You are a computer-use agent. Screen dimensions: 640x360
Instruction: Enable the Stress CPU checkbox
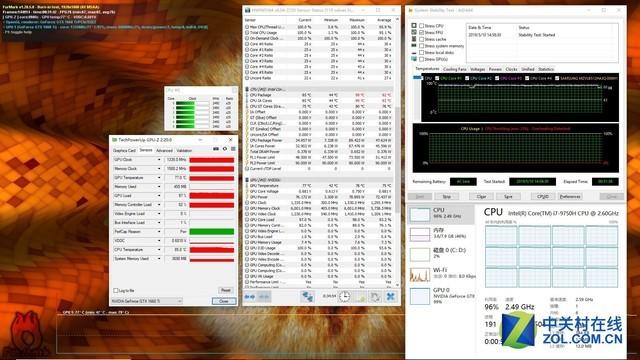(x=422, y=26)
